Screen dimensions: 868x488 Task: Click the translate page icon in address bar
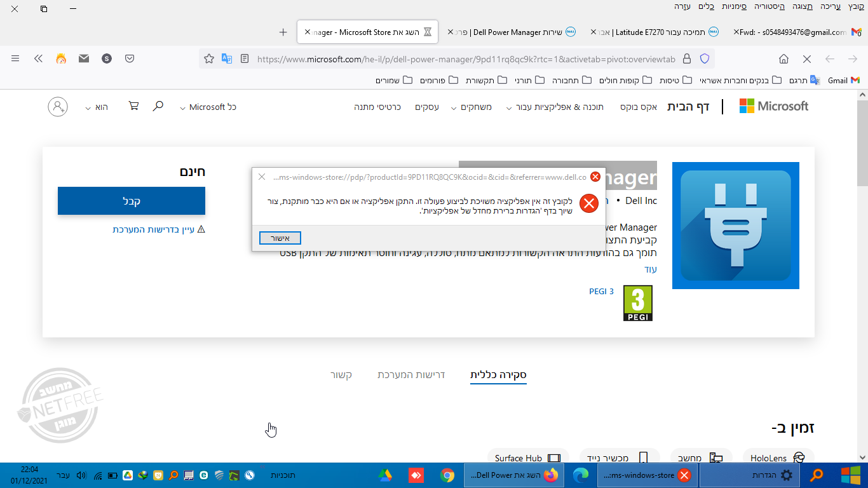(x=227, y=59)
